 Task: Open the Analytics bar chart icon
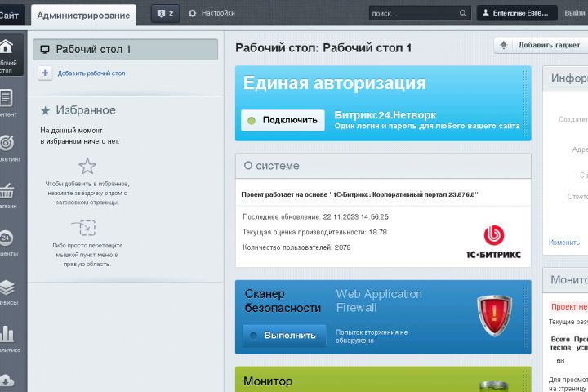7,334
